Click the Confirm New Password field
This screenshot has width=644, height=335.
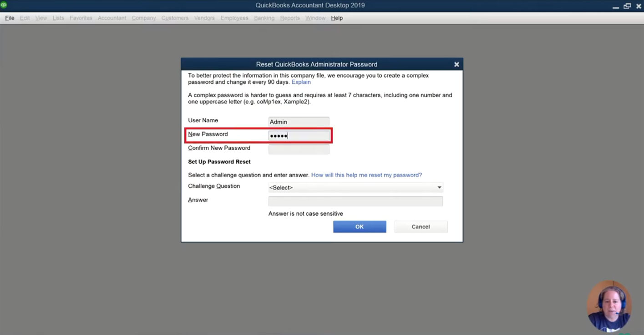(x=299, y=149)
